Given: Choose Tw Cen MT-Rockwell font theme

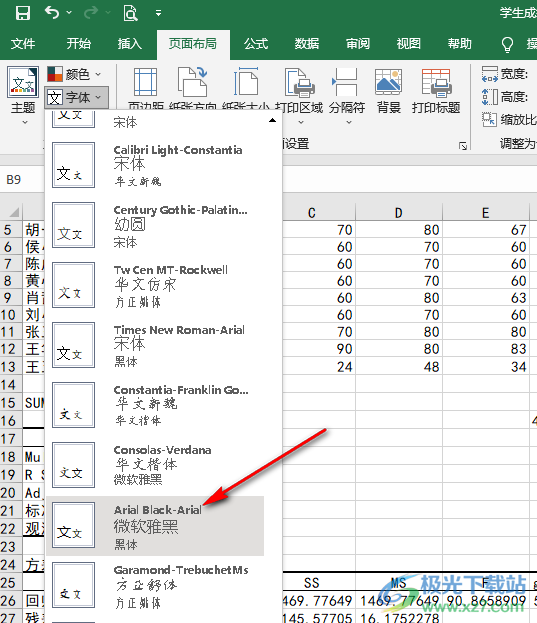Looking at the screenshot, I should click(155, 285).
